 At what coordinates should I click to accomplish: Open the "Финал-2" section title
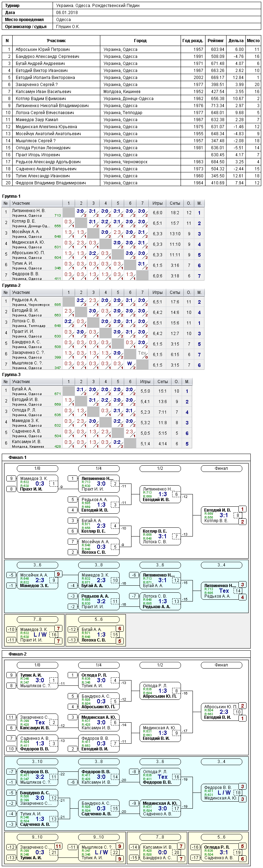[x=18, y=654]
